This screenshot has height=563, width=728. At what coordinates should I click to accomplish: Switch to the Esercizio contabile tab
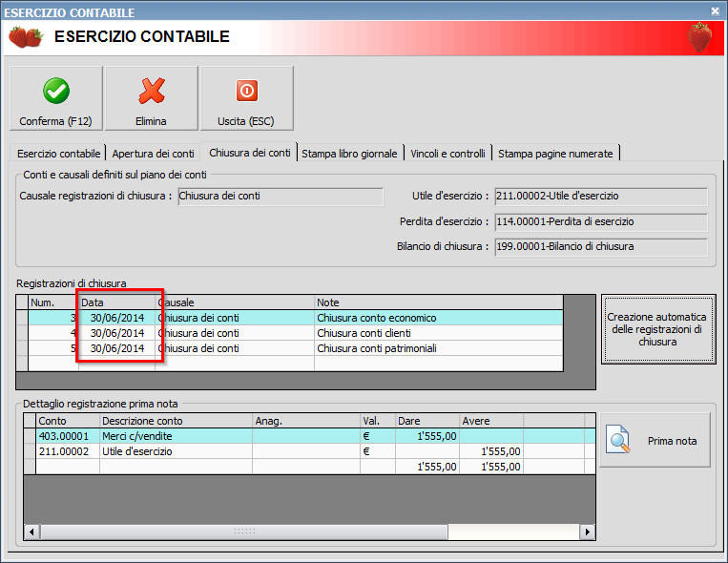[58, 153]
